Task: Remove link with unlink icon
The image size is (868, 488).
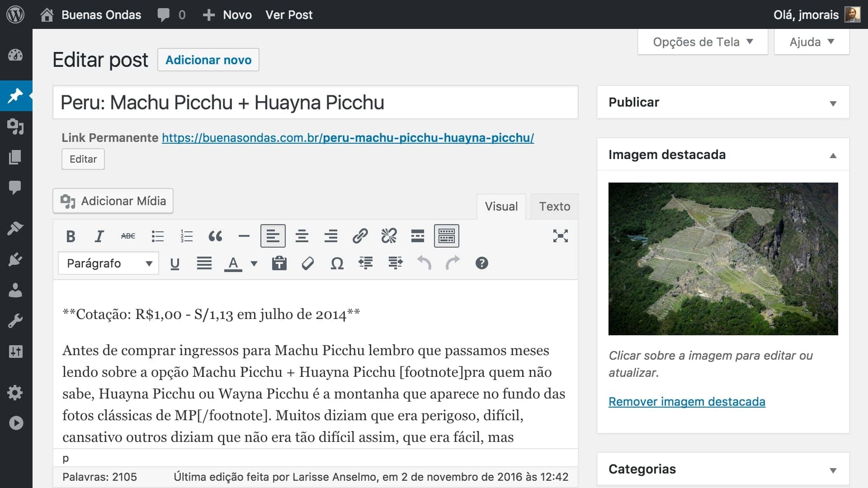Action: [389, 236]
